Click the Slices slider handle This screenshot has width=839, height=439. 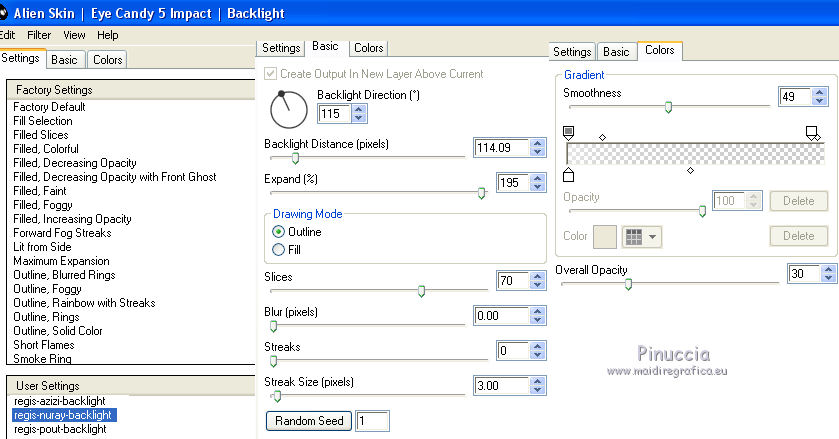(421, 291)
